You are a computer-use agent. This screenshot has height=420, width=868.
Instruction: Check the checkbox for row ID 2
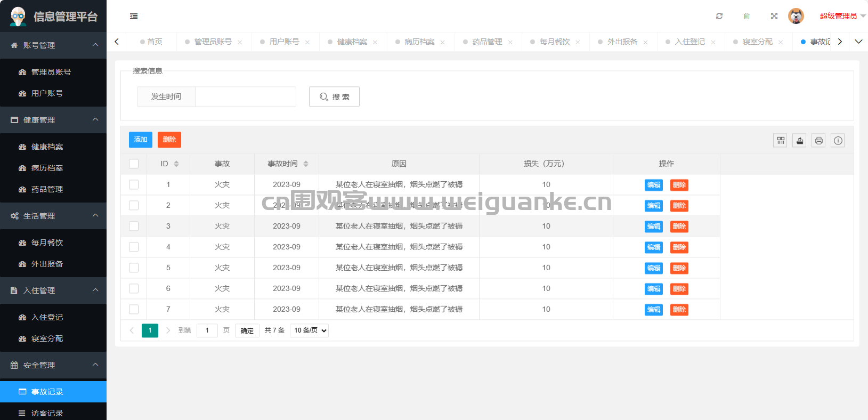point(134,205)
